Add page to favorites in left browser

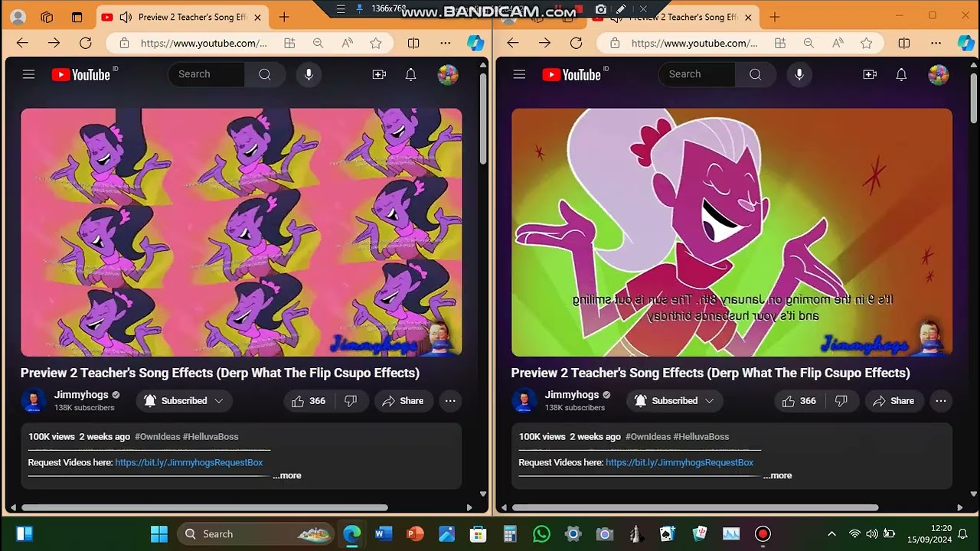pyautogui.click(x=376, y=43)
